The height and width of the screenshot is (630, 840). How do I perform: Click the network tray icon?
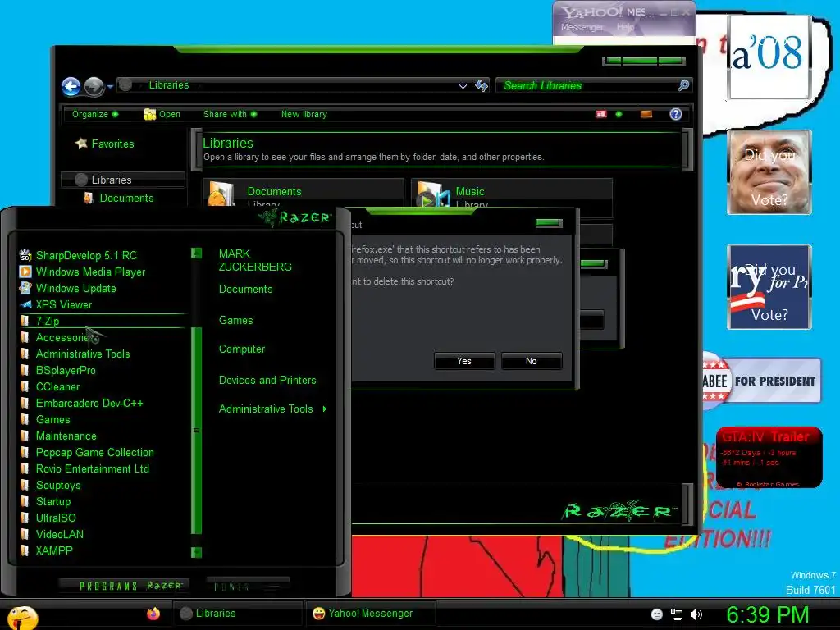(x=677, y=614)
